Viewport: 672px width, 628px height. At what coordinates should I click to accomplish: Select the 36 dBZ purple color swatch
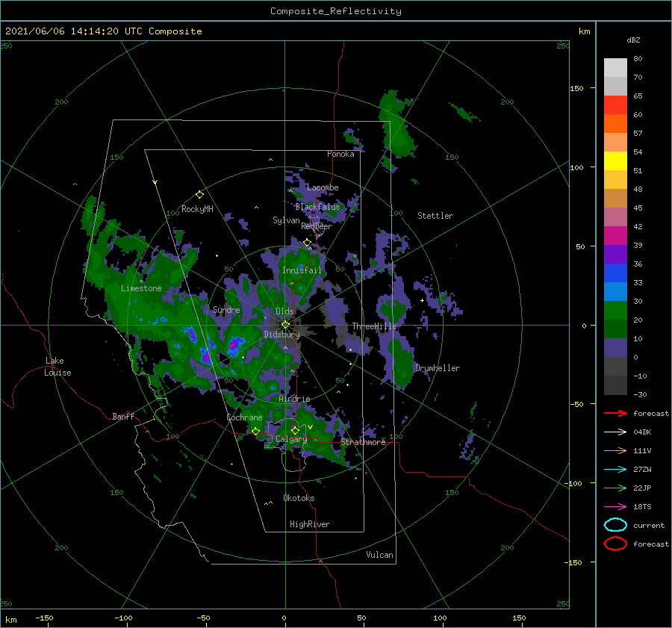(x=615, y=254)
